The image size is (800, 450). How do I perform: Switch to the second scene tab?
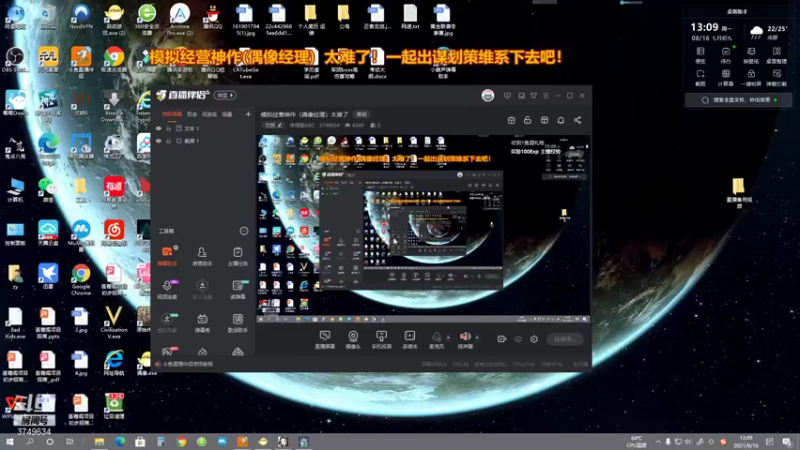pos(192,114)
